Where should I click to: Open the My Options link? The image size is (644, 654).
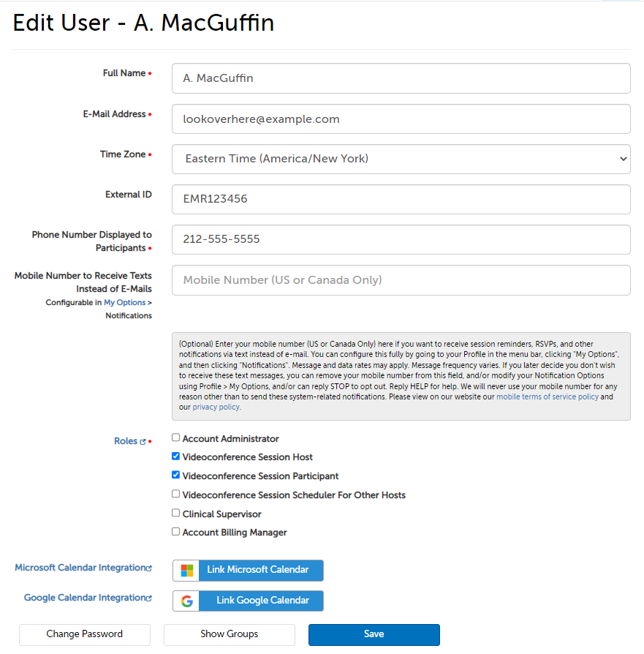tap(124, 302)
